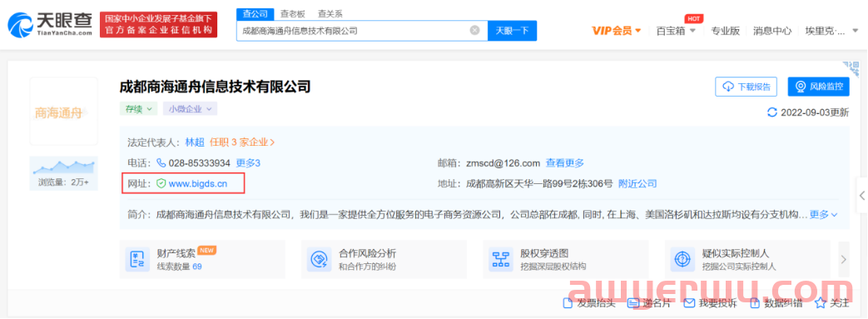Open the VIP会员 dropdown
This screenshot has height=319, width=868.
coord(616,31)
